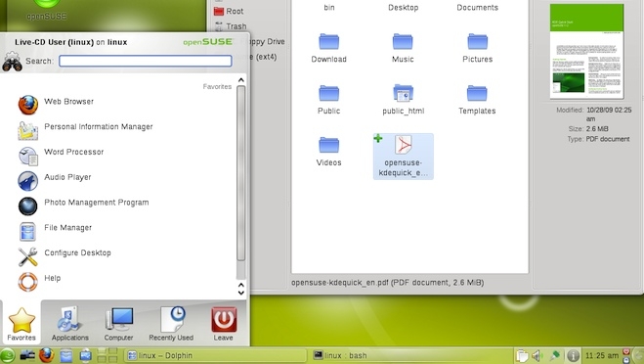Click the PDF preview thumbnail
Image resolution: width=644 pixels, height=364 pixels.
(x=587, y=52)
